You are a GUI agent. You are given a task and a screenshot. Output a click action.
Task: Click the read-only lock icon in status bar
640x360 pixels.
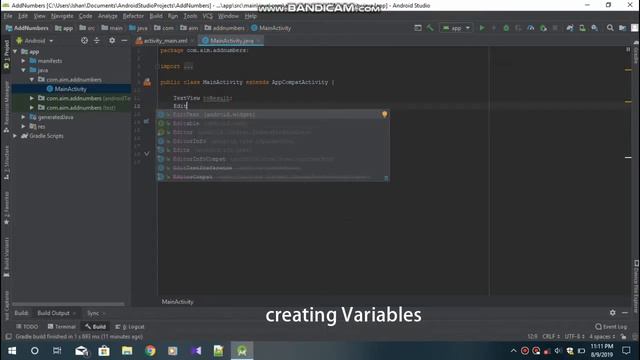click(x=623, y=337)
